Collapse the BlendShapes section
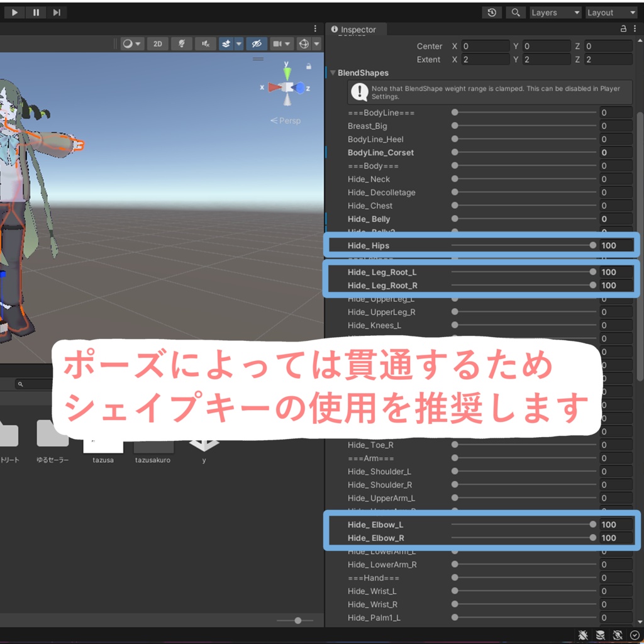 point(333,73)
